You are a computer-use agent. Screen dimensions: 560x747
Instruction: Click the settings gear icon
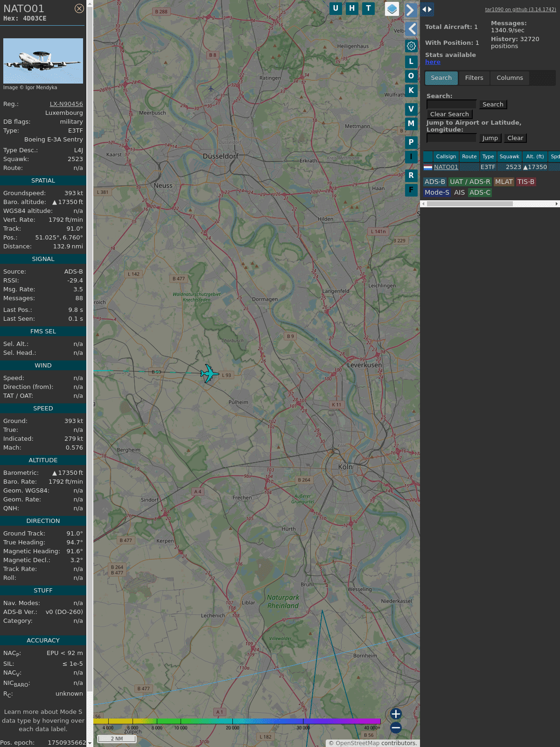pyautogui.click(x=411, y=46)
